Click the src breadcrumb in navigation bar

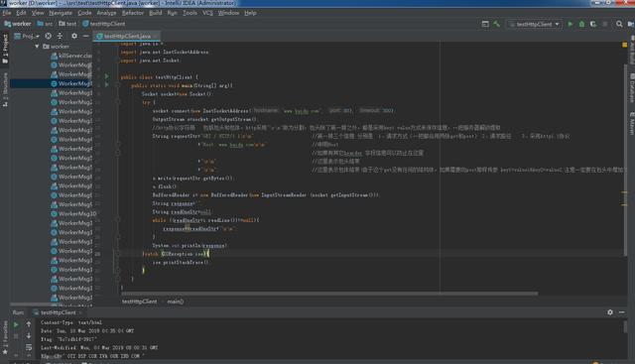pyautogui.click(x=45, y=24)
